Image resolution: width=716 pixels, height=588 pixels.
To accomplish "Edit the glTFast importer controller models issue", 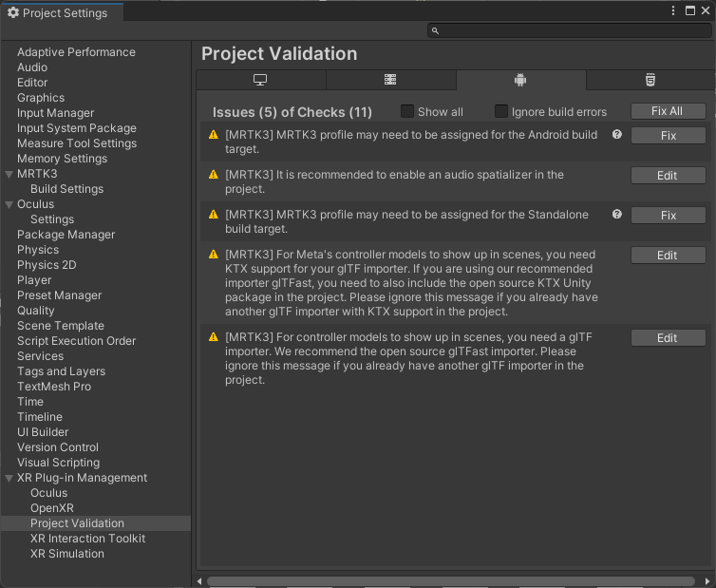I will coord(669,338).
